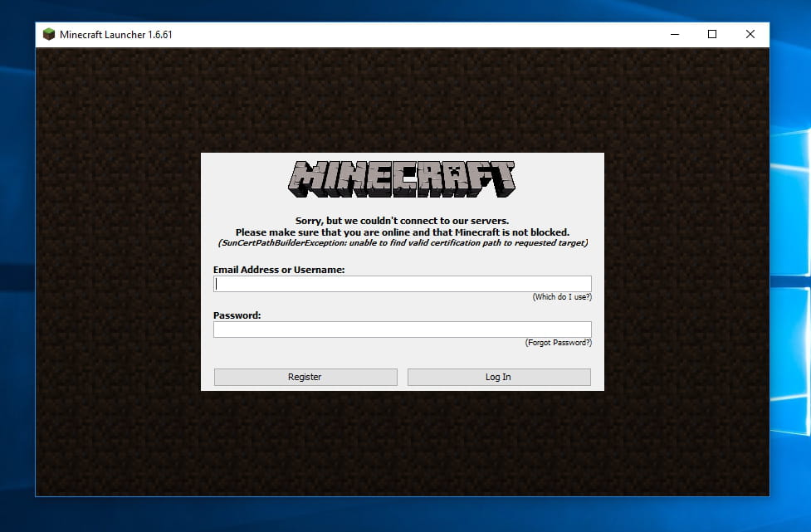Image resolution: width=811 pixels, height=532 pixels.
Task: Click the grass block icon in title bar
Action: [x=49, y=35]
